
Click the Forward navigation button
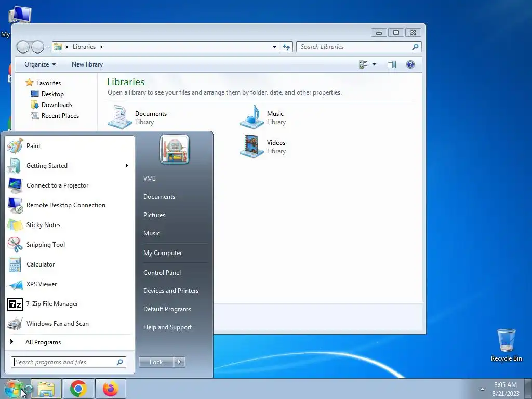tap(37, 47)
